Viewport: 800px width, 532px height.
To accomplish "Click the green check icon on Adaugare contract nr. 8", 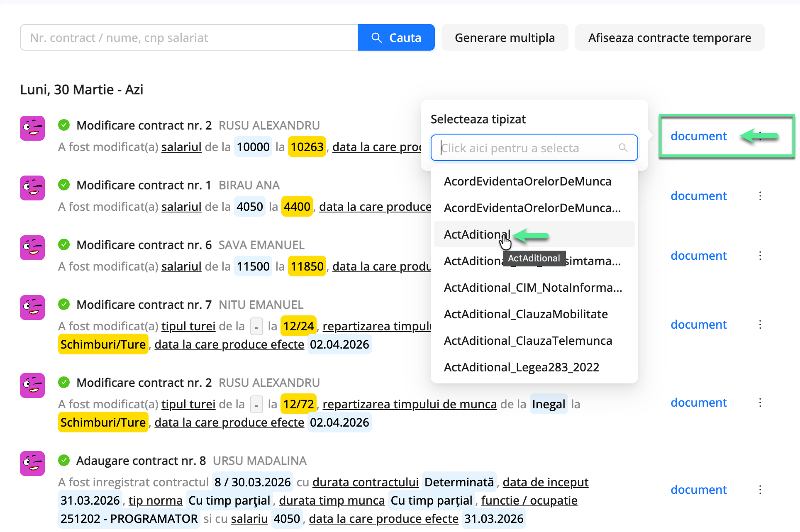I will 64,460.
